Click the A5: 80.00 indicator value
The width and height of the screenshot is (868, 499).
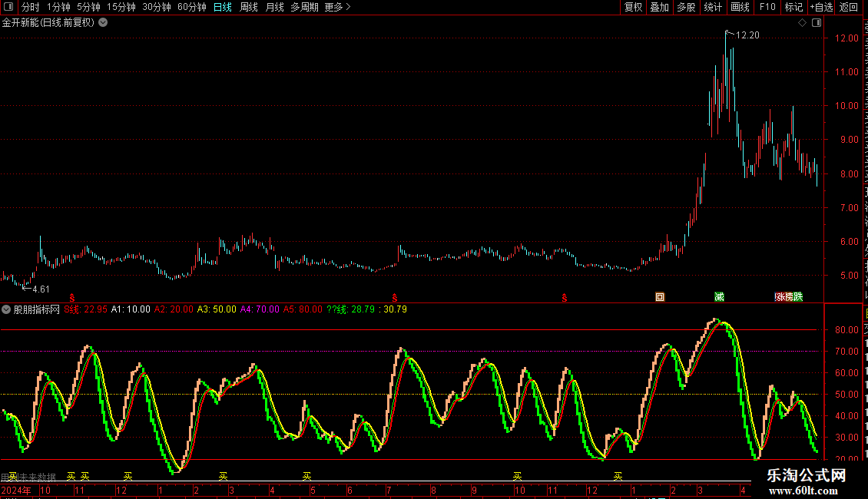click(303, 309)
